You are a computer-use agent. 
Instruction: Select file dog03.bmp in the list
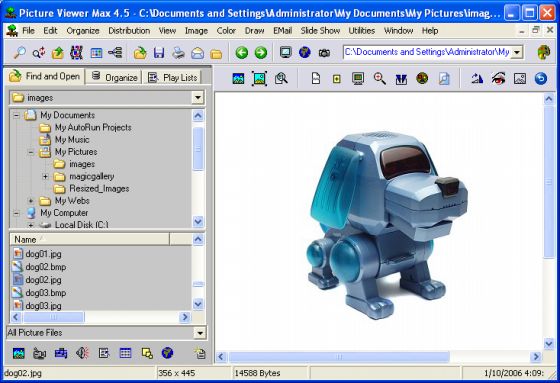pos(46,293)
